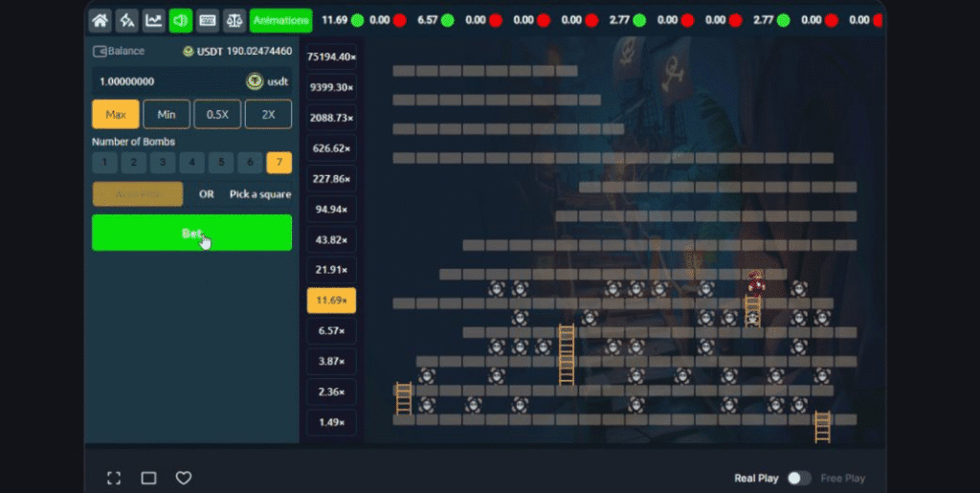Open the live statistics chart icon

pyautogui.click(x=153, y=20)
